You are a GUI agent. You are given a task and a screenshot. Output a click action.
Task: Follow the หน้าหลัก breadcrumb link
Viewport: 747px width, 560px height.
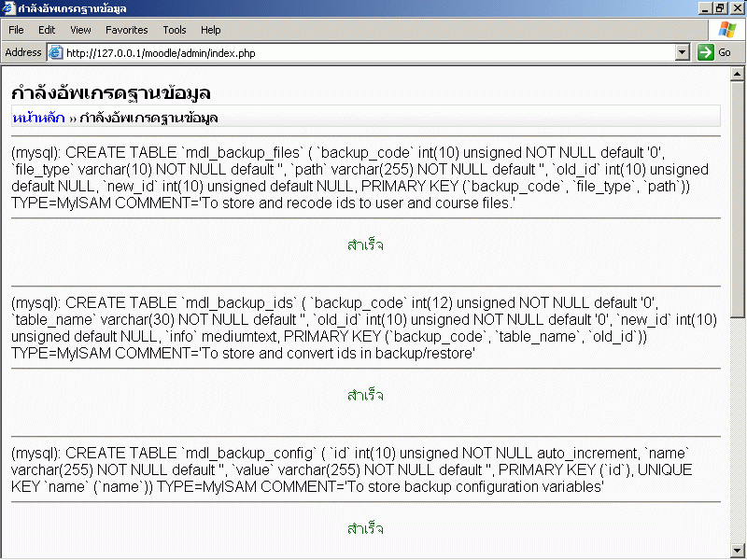coord(38,118)
